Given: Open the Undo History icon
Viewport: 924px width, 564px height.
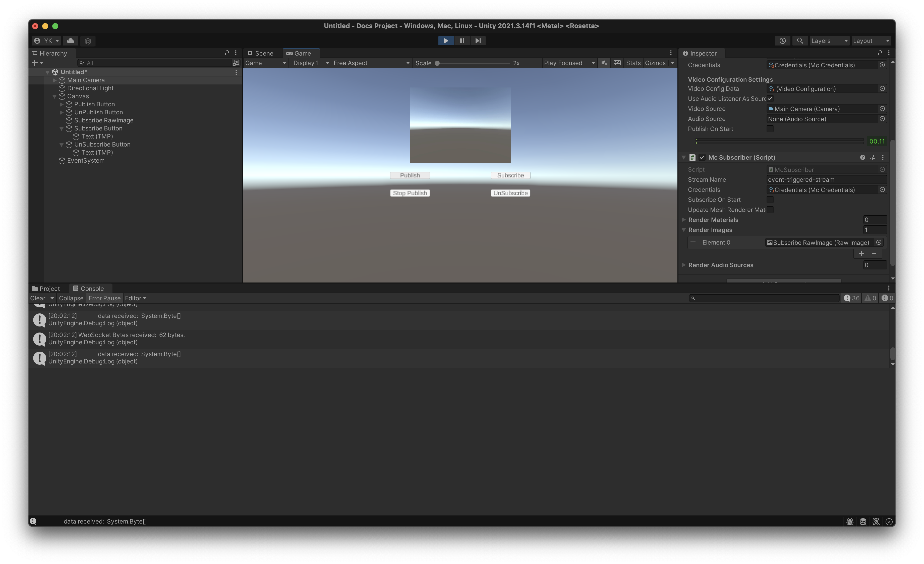Looking at the screenshot, I should point(782,40).
